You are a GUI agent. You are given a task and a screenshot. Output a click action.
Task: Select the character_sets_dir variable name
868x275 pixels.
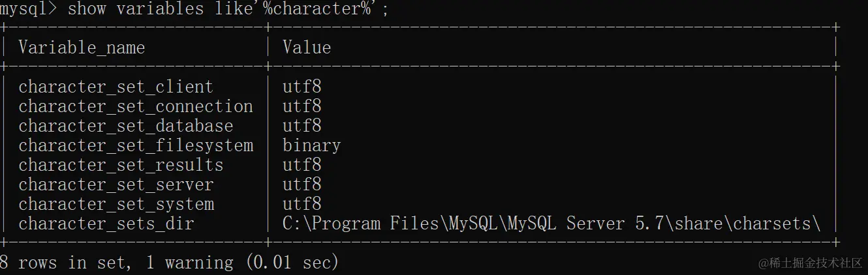coord(106,224)
